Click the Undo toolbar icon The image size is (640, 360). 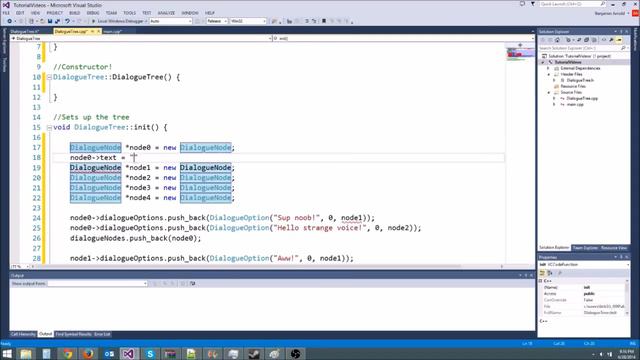tap(67, 21)
